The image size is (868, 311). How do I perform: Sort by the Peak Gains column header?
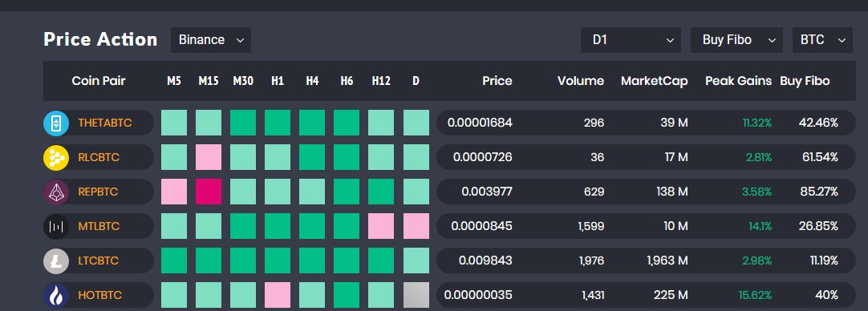point(739,81)
